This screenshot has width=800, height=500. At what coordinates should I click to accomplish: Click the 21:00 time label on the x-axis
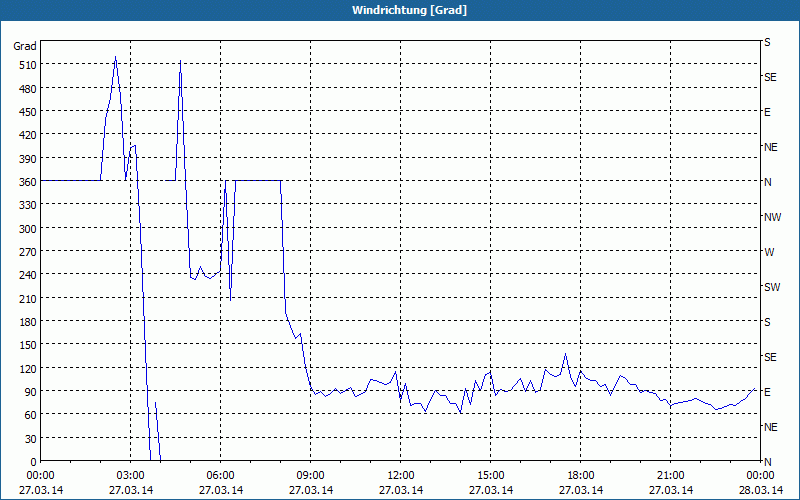(670, 476)
